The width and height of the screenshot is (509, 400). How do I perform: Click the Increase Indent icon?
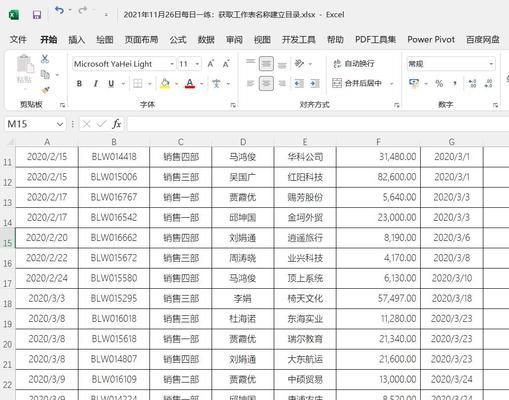tap(315, 83)
